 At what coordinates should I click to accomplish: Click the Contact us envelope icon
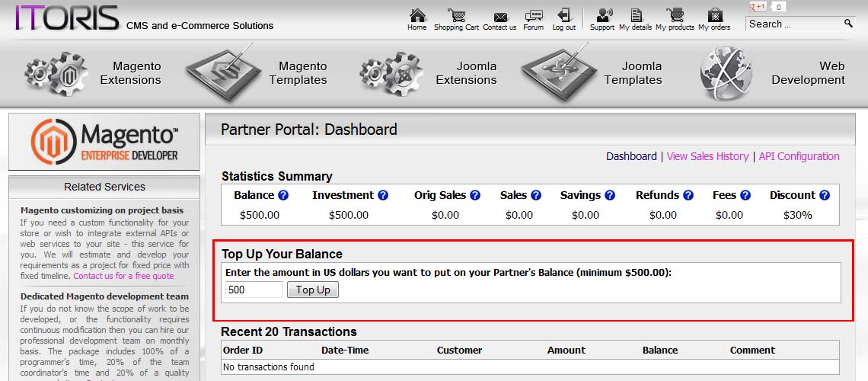coord(500,17)
